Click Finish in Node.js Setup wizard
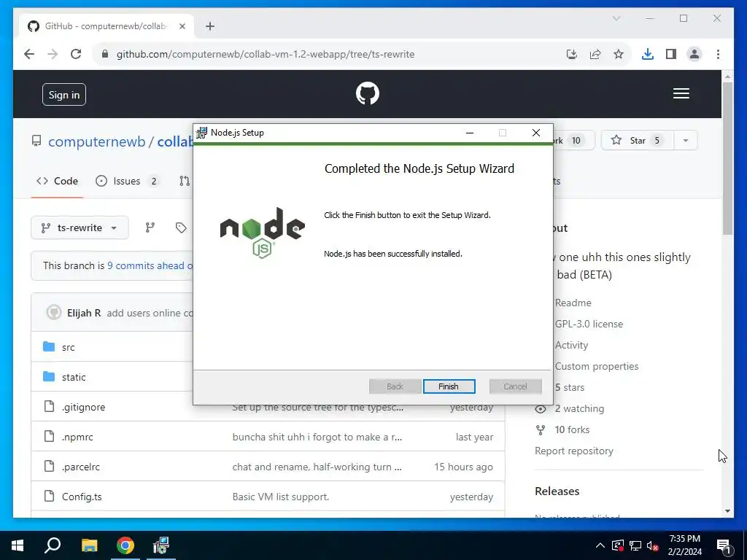 [x=449, y=386]
